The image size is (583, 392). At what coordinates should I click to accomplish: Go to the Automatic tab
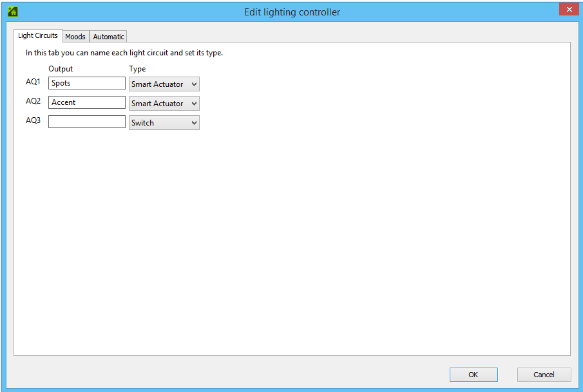tap(108, 37)
